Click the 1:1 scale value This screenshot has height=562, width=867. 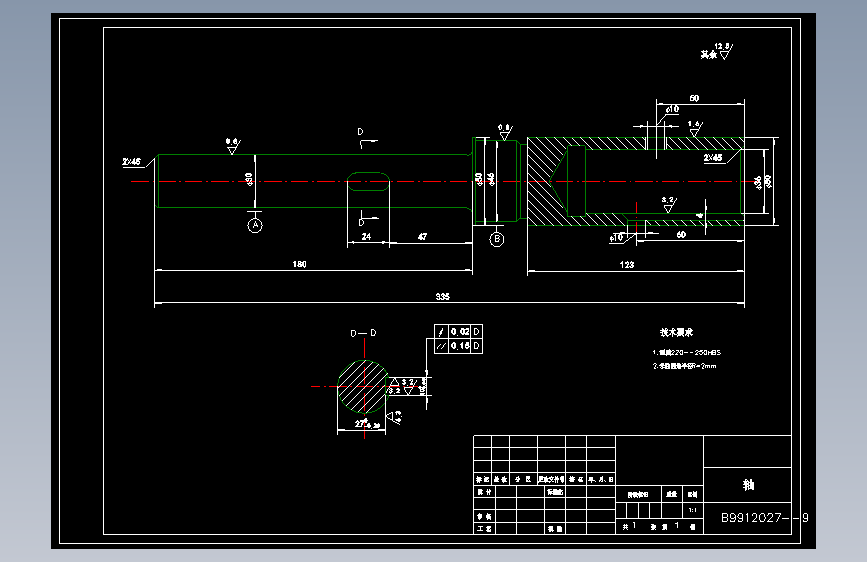(x=692, y=510)
